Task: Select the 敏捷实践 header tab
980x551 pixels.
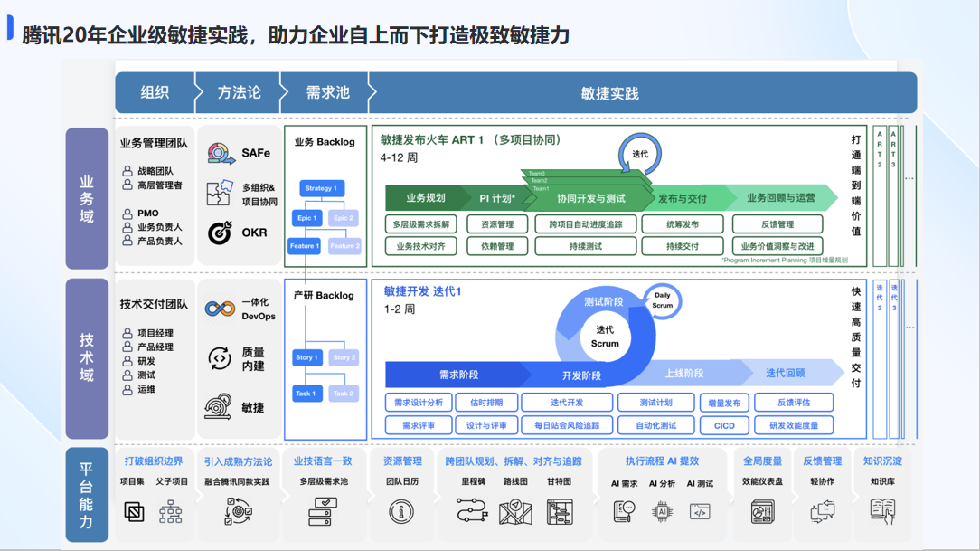Action: click(x=643, y=92)
